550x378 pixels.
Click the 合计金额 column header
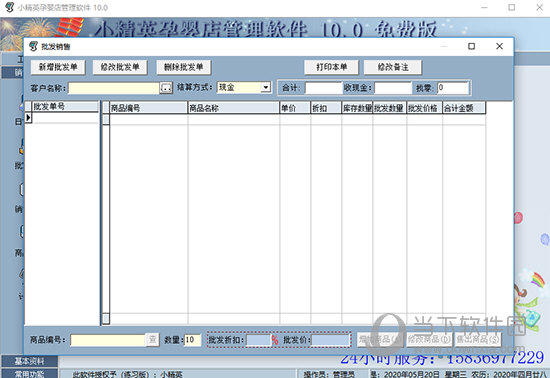(464, 108)
